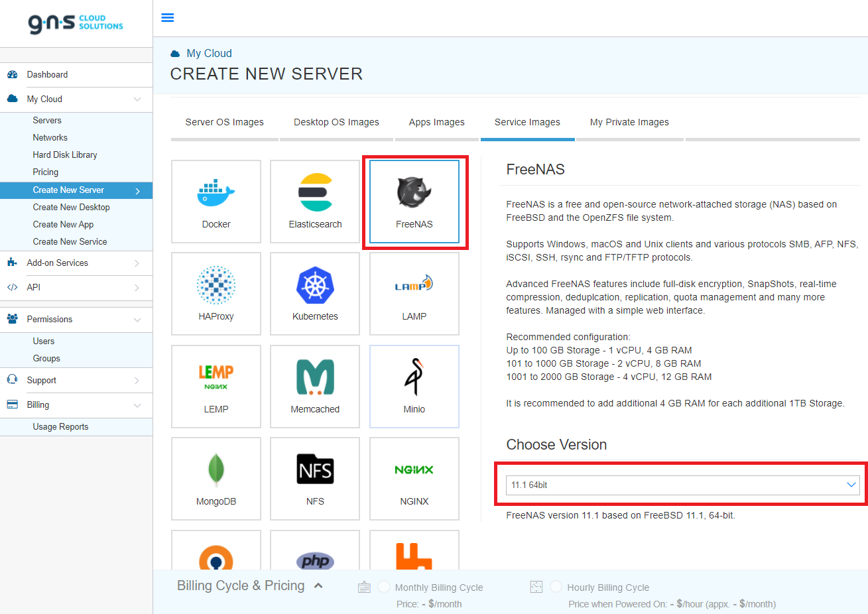Viewport: 868px width, 614px height.
Task: Go to Create New App
Action: tap(63, 224)
